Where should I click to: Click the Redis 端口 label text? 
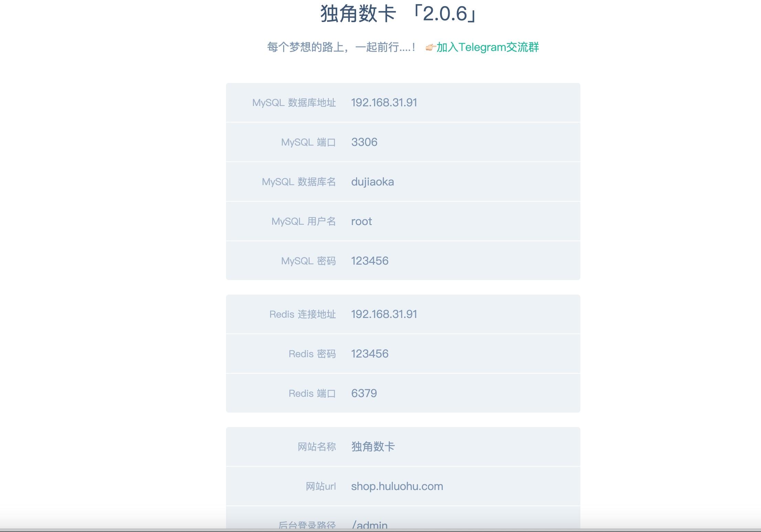[x=312, y=393]
